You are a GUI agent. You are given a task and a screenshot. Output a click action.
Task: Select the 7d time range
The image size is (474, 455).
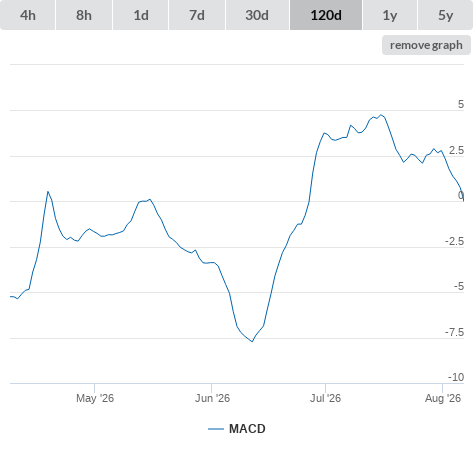(197, 15)
